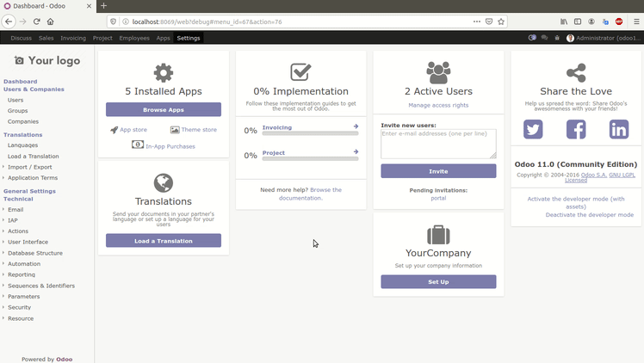Expand the Security sidebar section
Image resolution: width=644 pixels, height=363 pixels.
tap(19, 307)
